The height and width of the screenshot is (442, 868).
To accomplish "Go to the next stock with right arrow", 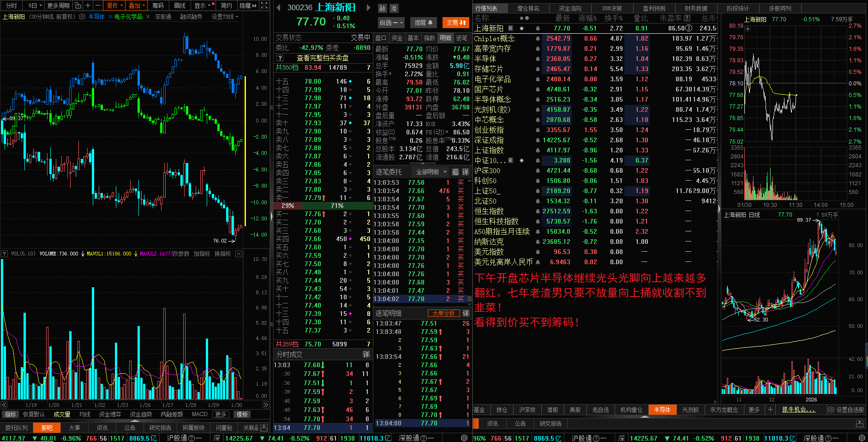I will pyautogui.click(x=368, y=8).
